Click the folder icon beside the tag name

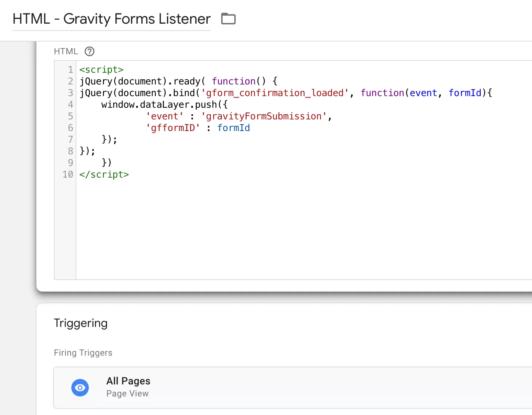click(229, 19)
